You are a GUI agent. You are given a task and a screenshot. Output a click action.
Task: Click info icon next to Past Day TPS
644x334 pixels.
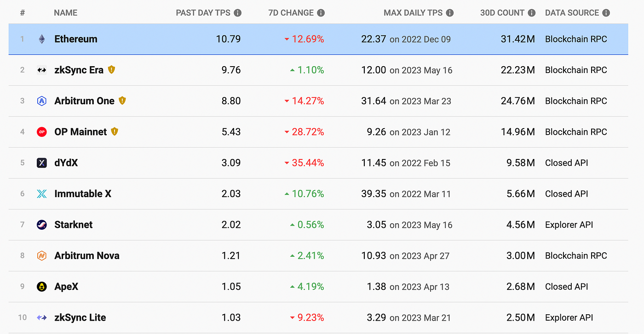pyautogui.click(x=237, y=13)
